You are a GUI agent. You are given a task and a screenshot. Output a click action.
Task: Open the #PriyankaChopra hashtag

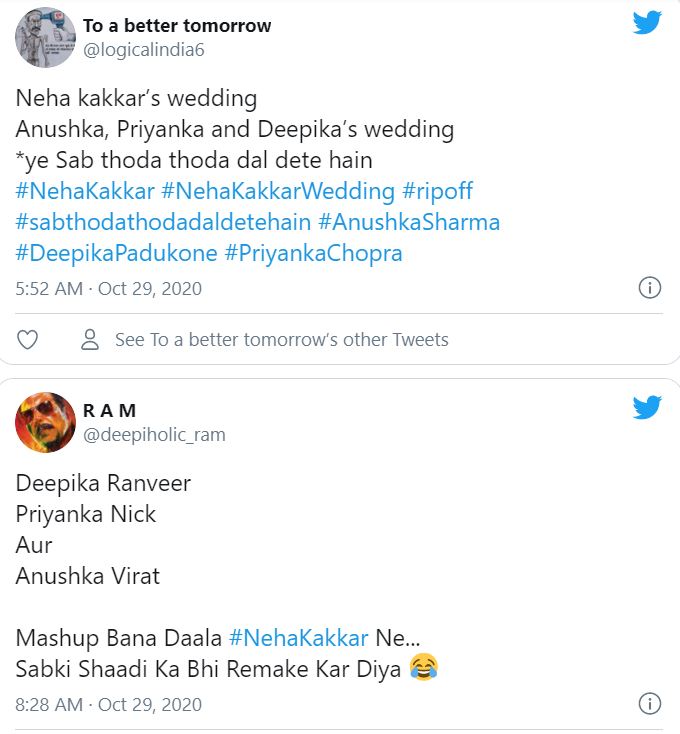pos(314,253)
